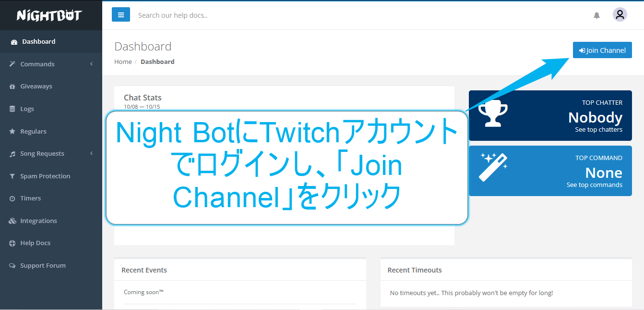
Task: Open the sidebar hamburger menu icon
Action: tap(120, 14)
